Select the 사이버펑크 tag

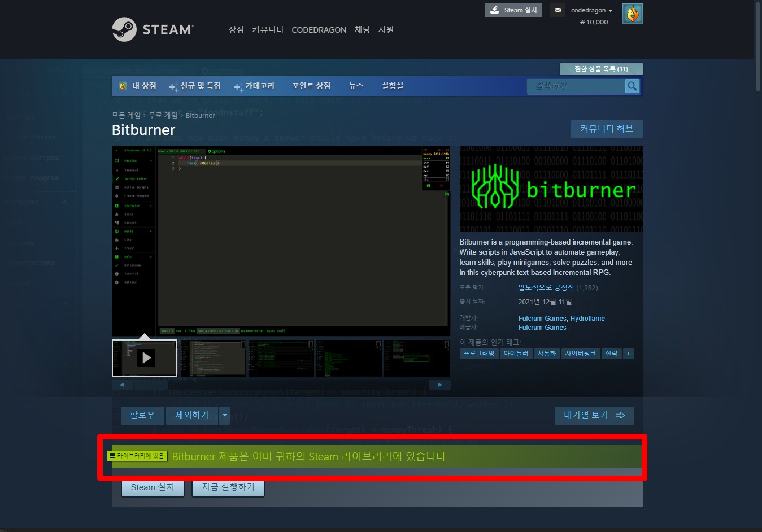581,354
